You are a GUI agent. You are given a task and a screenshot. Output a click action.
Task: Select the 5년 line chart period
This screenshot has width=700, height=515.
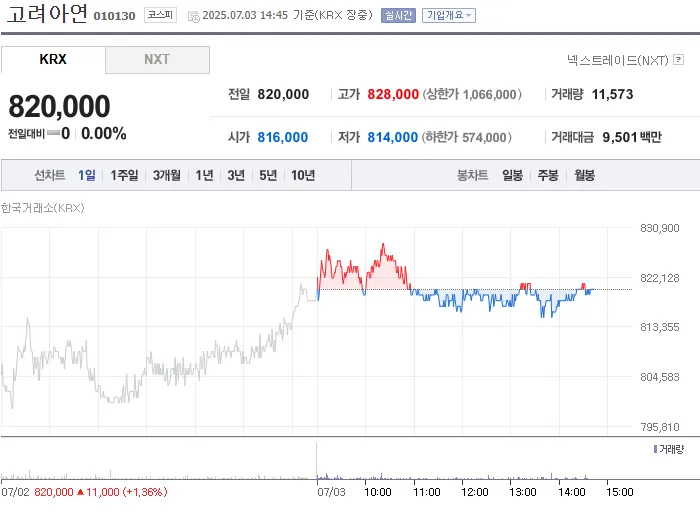click(268, 175)
